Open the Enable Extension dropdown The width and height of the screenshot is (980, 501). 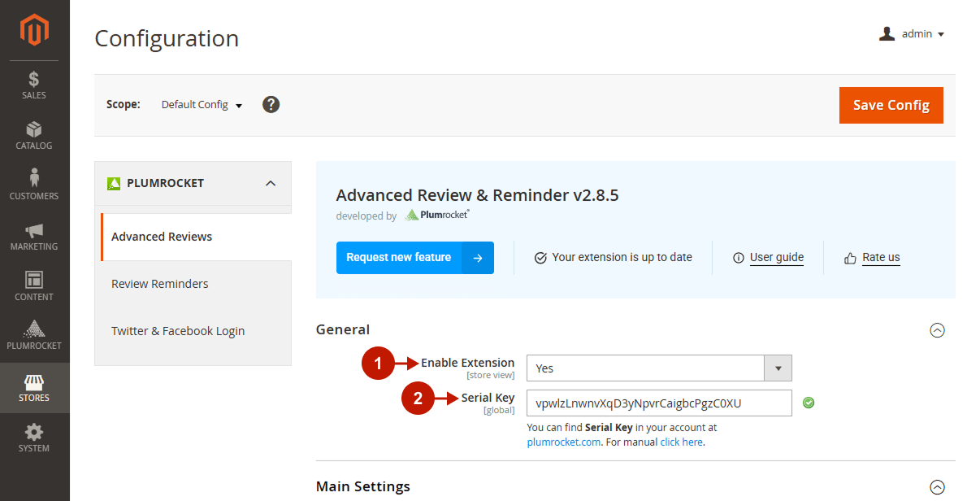[x=659, y=368]
